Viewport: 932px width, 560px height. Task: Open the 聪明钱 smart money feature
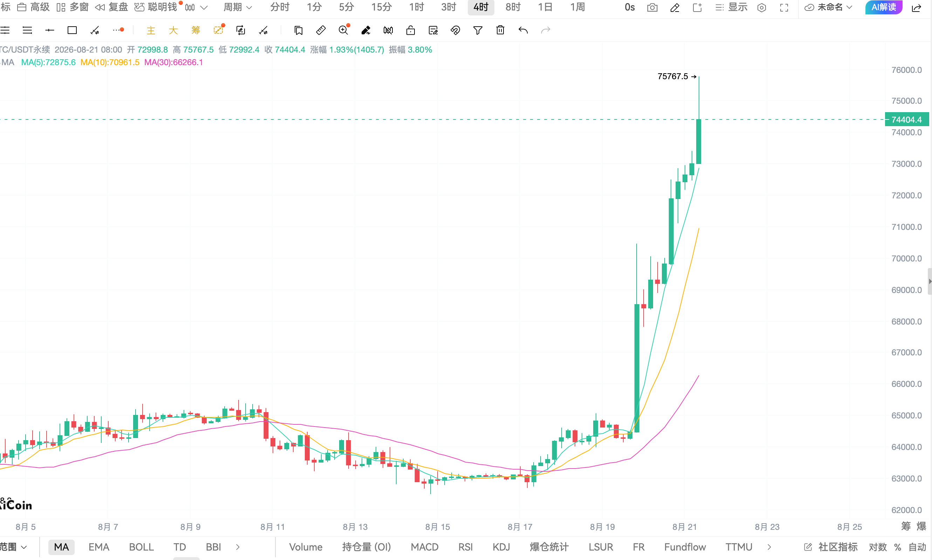156,8
